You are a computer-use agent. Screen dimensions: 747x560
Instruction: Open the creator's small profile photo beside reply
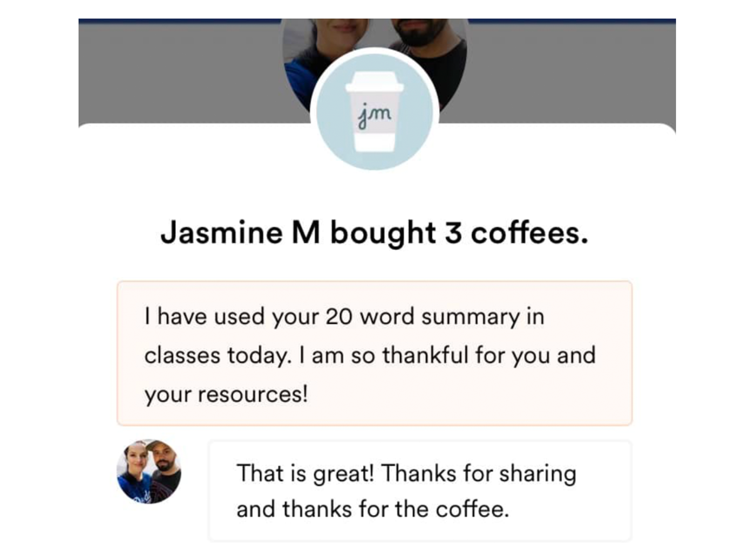149,472
